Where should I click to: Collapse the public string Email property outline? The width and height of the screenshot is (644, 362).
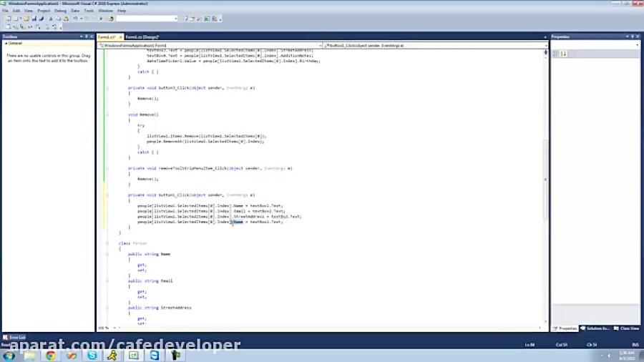click(107, 280)
